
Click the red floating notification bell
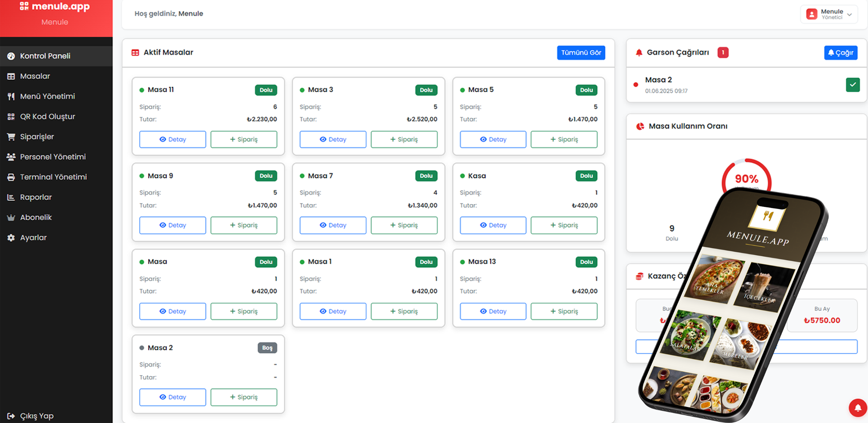point(858,408)
